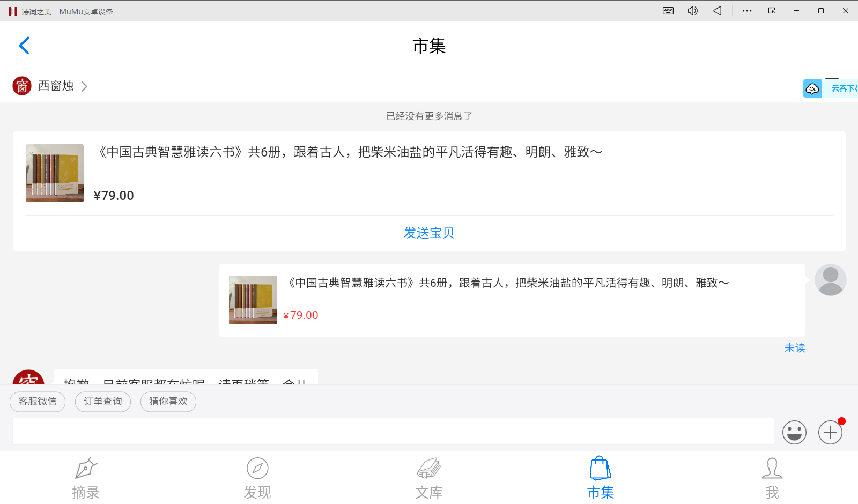Image resolution: width=858 pixels, height=504 pixels.
Task: Mute the emulator volume speaker icon
Action: 692,11
